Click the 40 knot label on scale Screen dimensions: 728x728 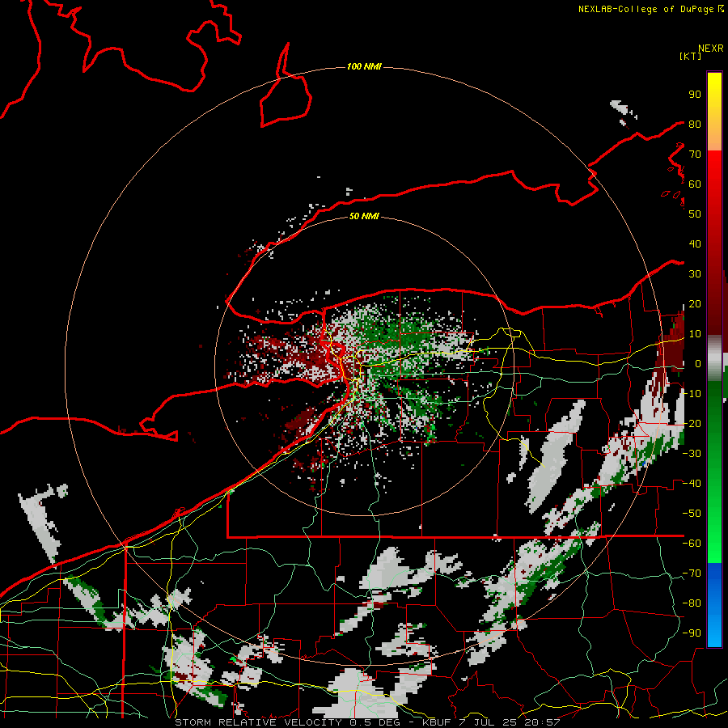pyautogui.click(x=695, y=243)
